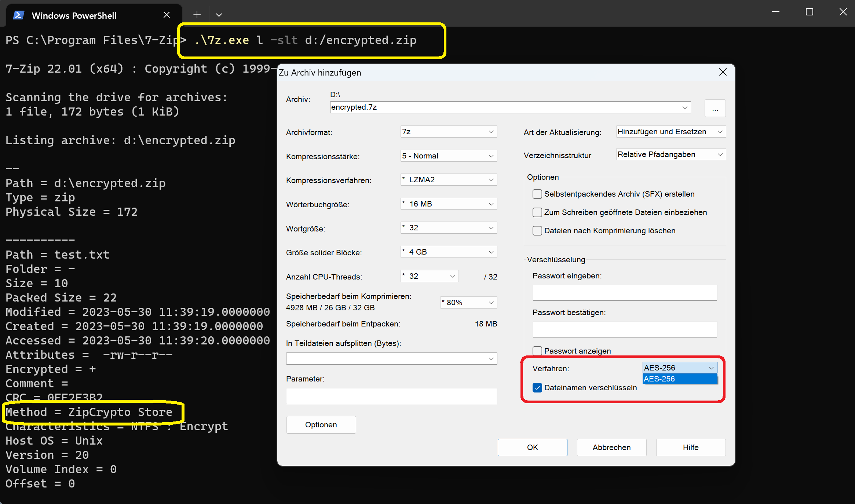Close the Windows PowerShell tab

tap(167, 15)
